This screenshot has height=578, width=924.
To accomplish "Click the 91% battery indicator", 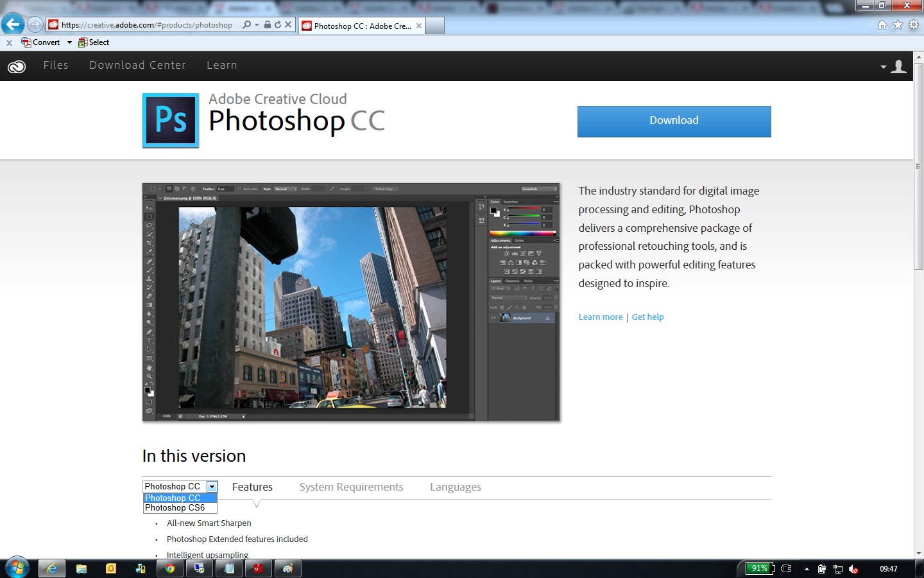I will click(760, 568).
